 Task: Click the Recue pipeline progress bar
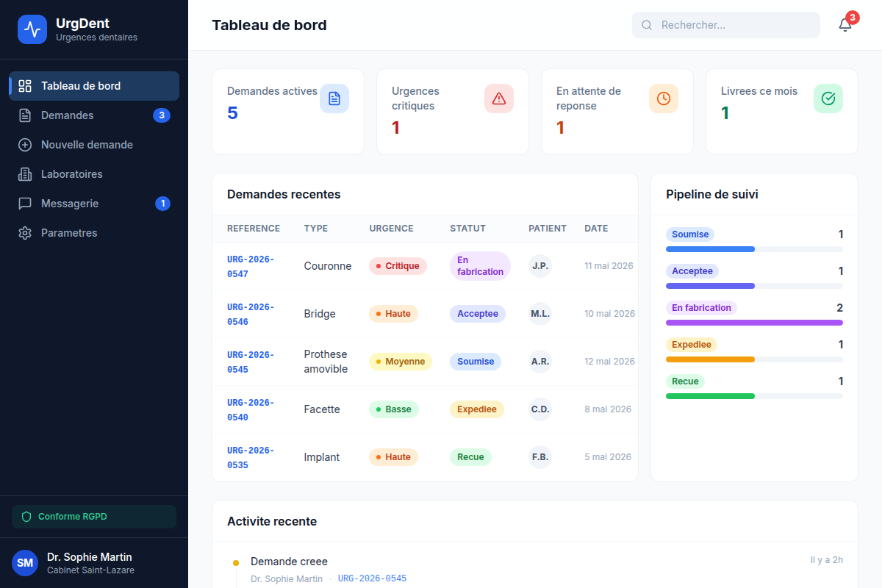754,396
